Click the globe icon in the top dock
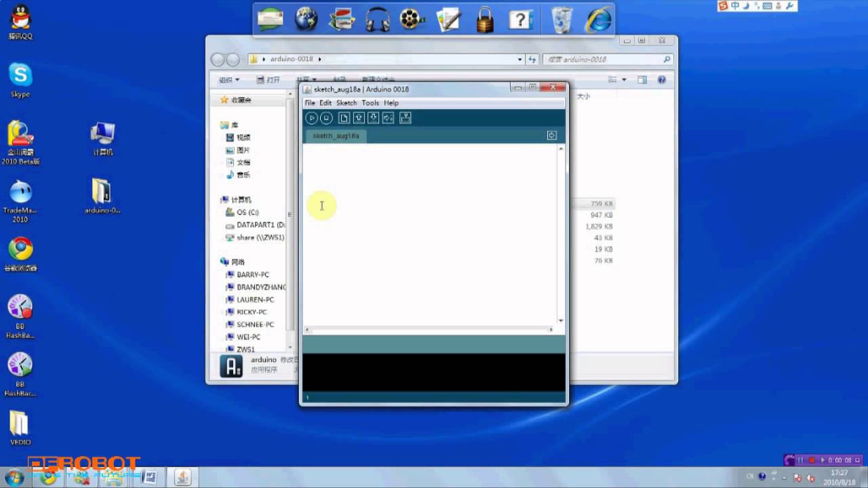Viewport: 868px width, 488px height. coord(307,19)
